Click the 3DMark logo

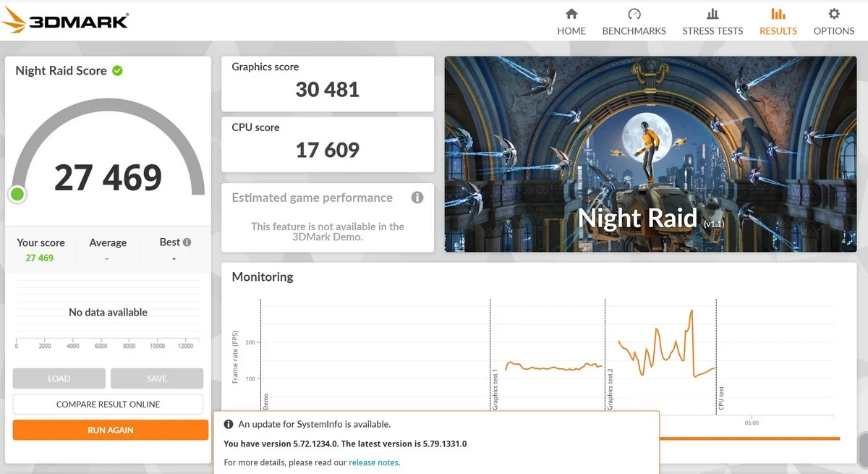[65, 20]
